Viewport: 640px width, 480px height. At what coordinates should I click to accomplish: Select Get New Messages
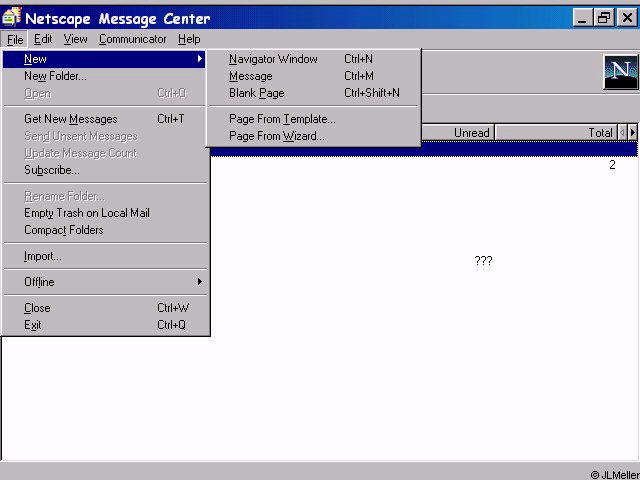[105, 119]
